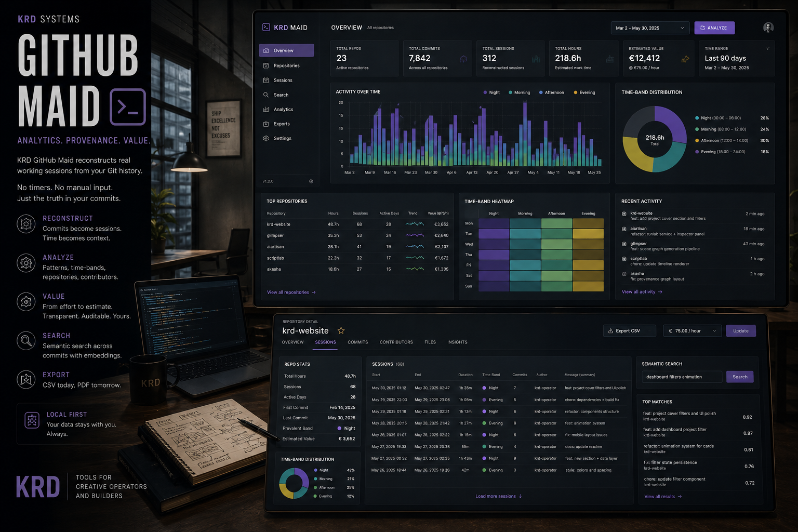Open the user avatar menu
The width and height of the screenshot is (798, 532).
[x=768, y=28]
